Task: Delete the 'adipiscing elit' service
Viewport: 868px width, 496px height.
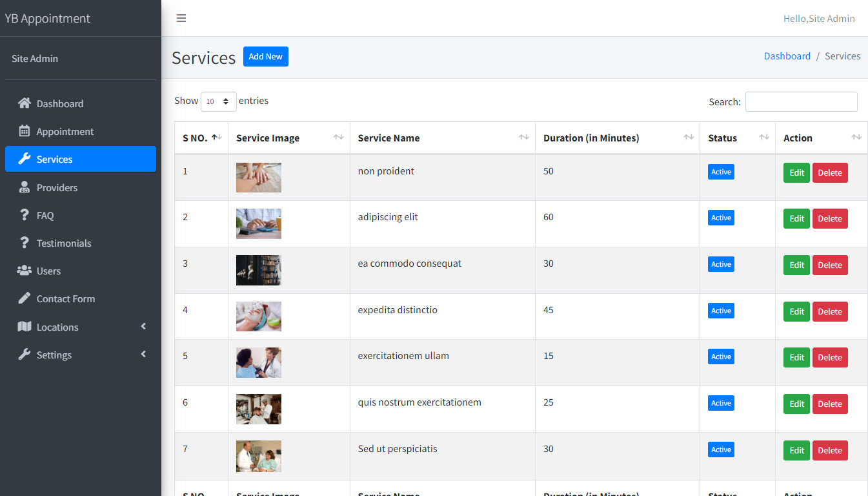Action: (829, 219)
